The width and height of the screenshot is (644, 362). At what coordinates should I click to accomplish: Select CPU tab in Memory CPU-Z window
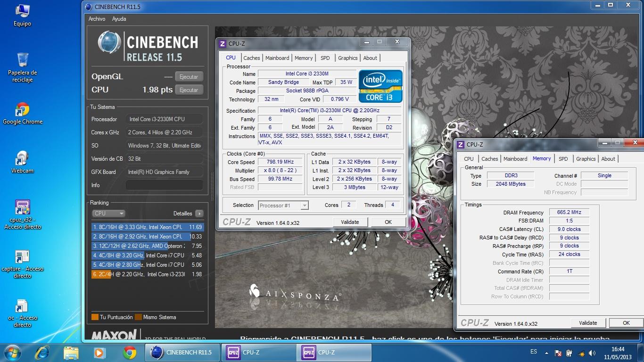(469, 159)
